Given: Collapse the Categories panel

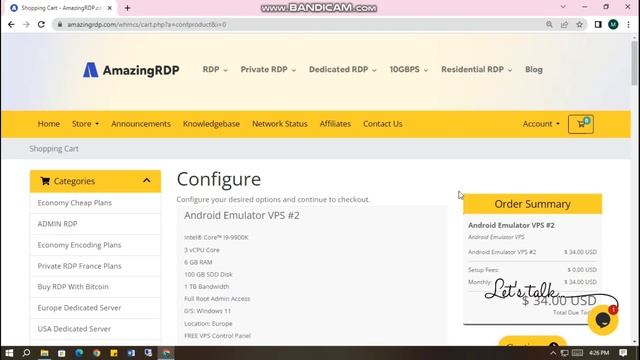Looking at the screenshot, I should (147, 180).
